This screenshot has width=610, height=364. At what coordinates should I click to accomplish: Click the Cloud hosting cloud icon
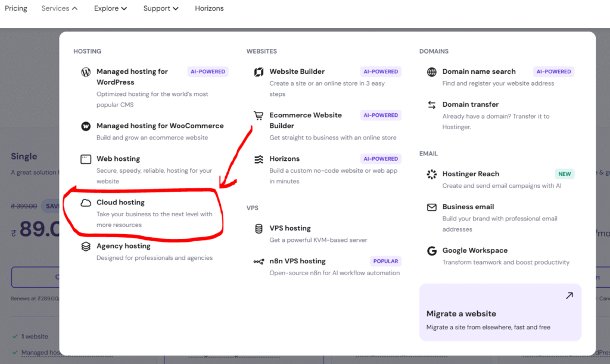click(86, 203)
